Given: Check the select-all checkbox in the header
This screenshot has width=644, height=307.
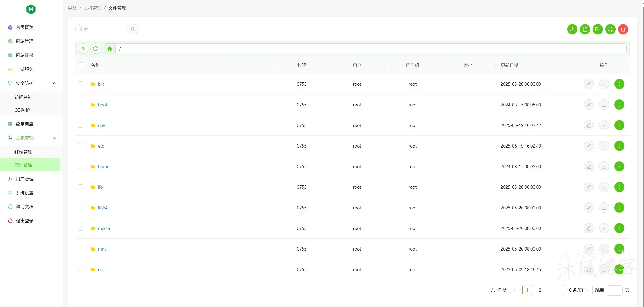Looking at the screenshot, I should click(81, 65).
